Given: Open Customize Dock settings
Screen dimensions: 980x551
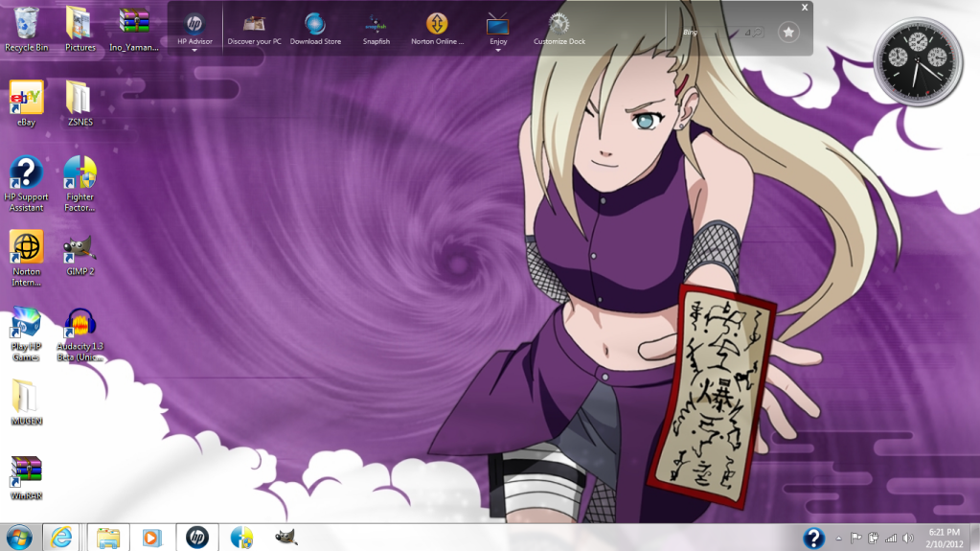Looking at the screenshot, I should [x=558, y=29].
